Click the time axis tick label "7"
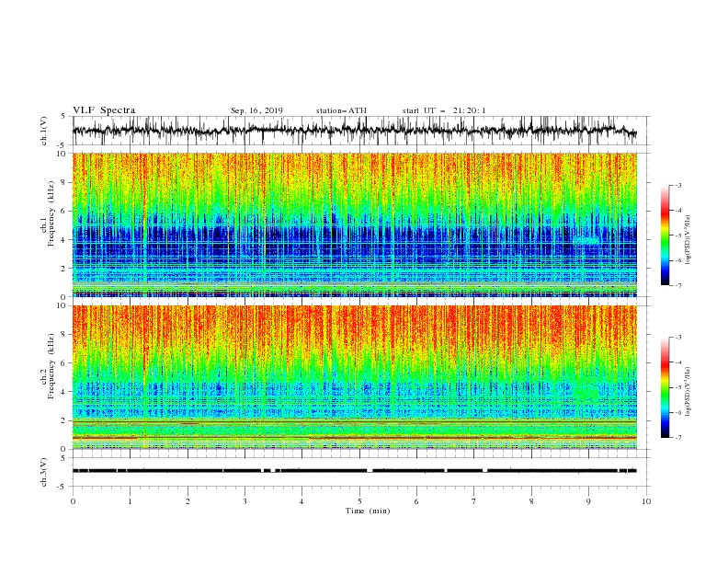728x563 pixels. [474, 501]
